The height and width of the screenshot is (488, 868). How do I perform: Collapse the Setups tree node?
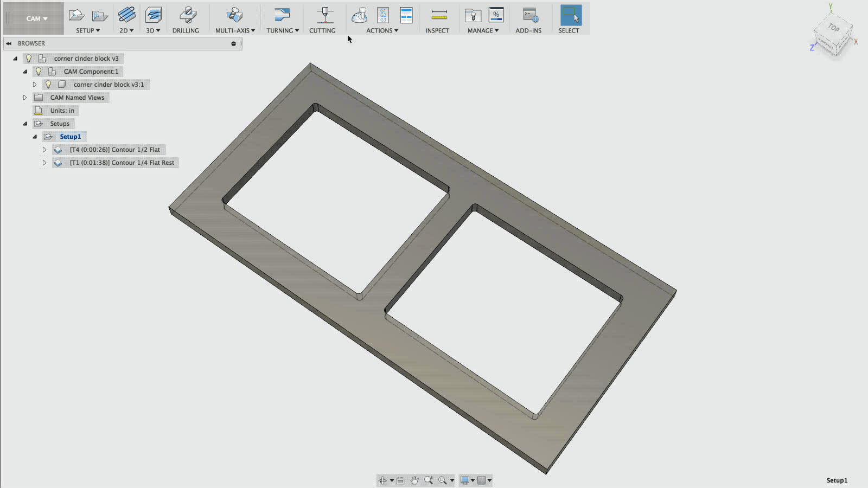point(25,124)
